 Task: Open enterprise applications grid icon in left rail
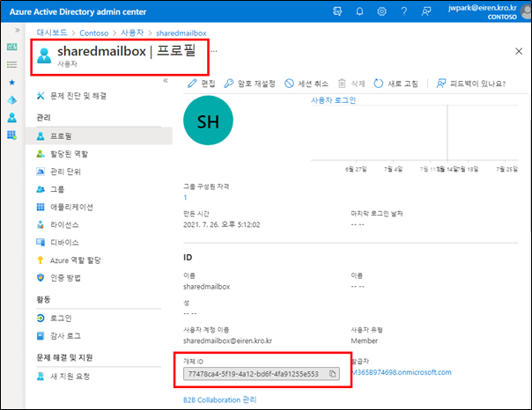(11, 135)
